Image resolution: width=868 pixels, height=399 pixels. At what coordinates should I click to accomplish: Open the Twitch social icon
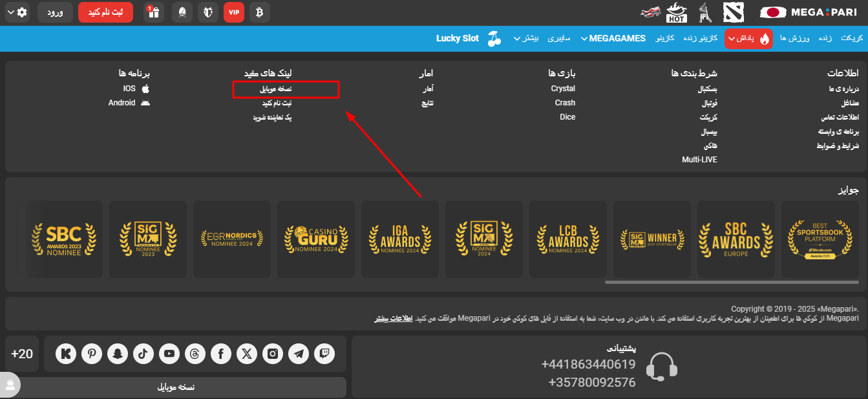(324, 353)
